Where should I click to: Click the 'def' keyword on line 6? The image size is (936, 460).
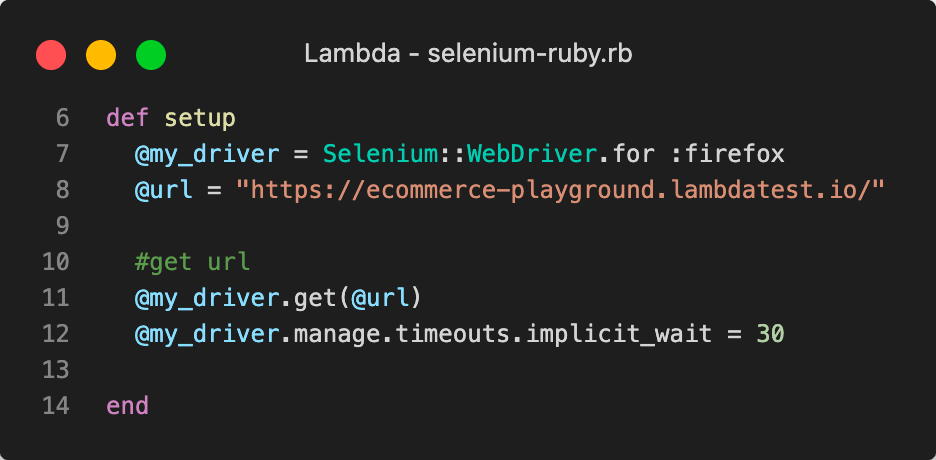pyautogui.click(x=127, y=118)
